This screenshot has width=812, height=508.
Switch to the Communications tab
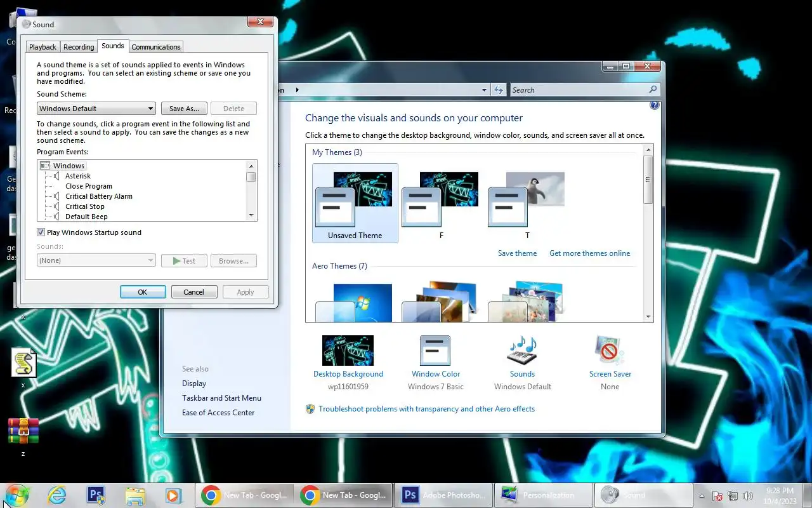156,47
